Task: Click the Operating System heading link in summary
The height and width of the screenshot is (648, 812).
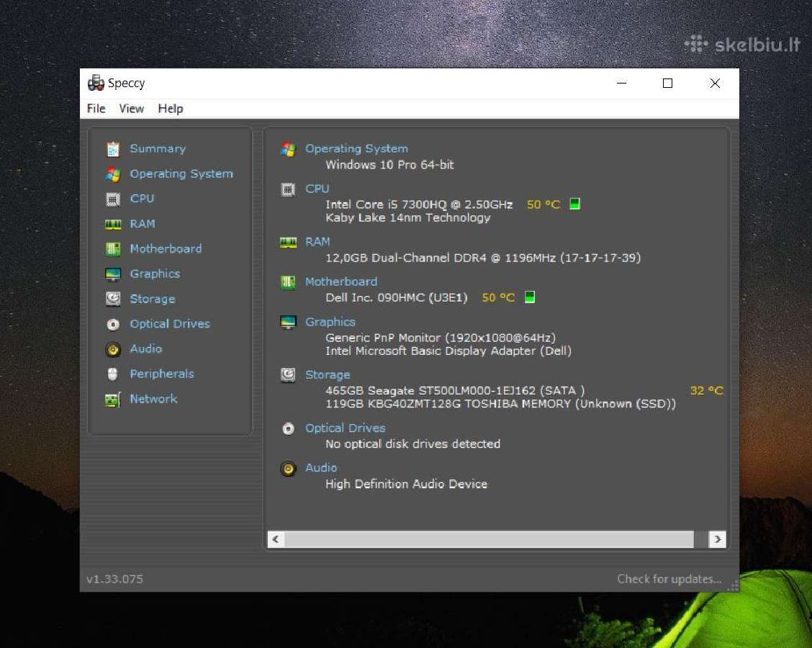Action: click(x=356, y=148)
